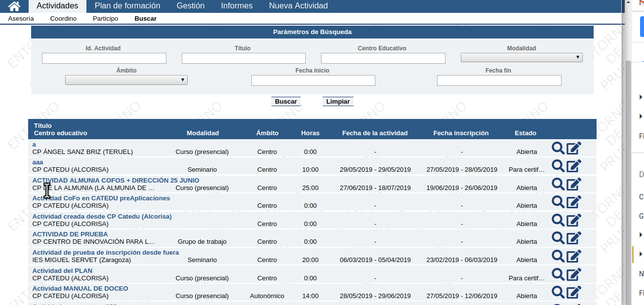
Task: View Actividad del PLAN details
Action: point(558,274)
